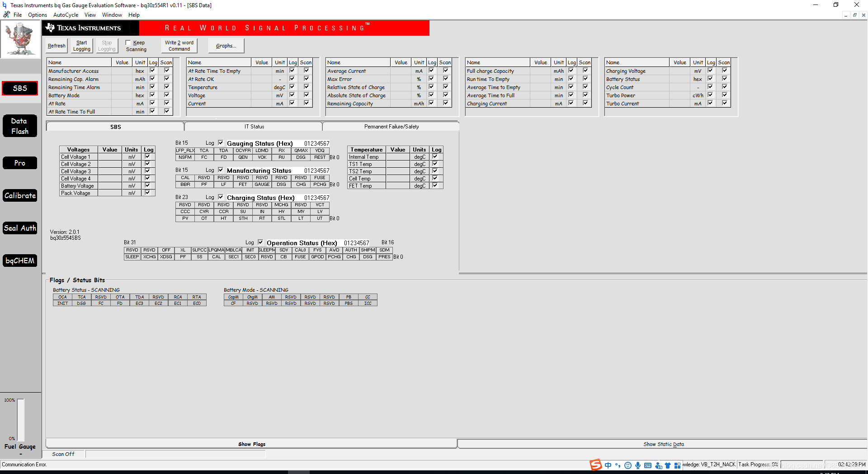Toggle the Scan checkbox for Battery Mode
The width and height of the screenshot is (868, 474).
pos(167,95)
